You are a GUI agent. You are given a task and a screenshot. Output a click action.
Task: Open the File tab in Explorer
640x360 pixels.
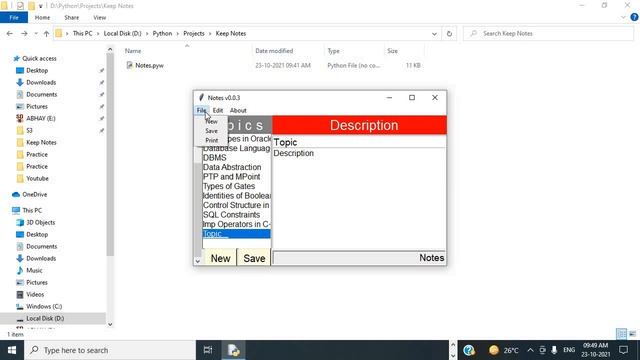tap(14, 18)
